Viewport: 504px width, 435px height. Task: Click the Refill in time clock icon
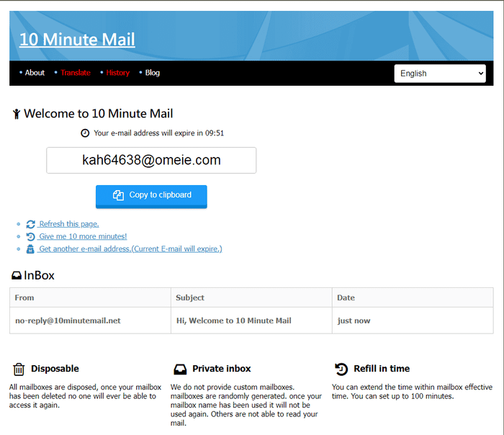341,369
